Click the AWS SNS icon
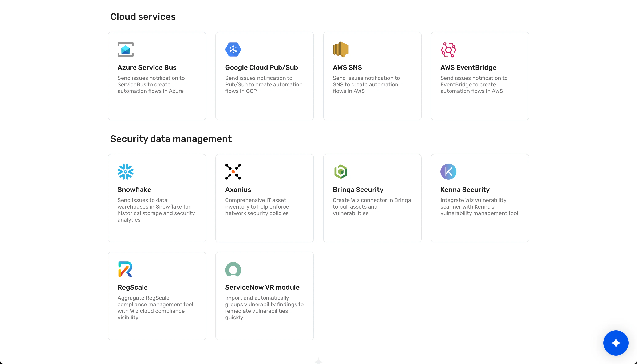The height and width of the screenshot is (364, 637). 340,50
